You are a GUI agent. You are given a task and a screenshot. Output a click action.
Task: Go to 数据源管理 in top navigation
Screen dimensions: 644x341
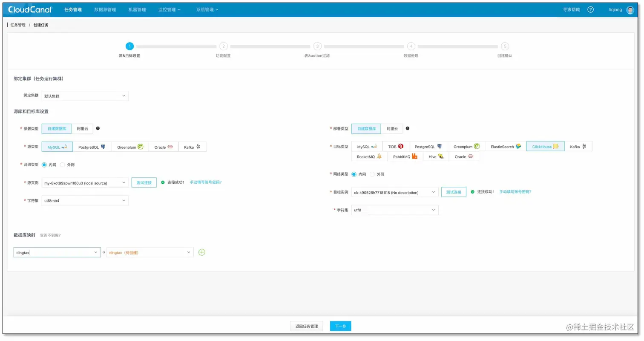[105, 9]
